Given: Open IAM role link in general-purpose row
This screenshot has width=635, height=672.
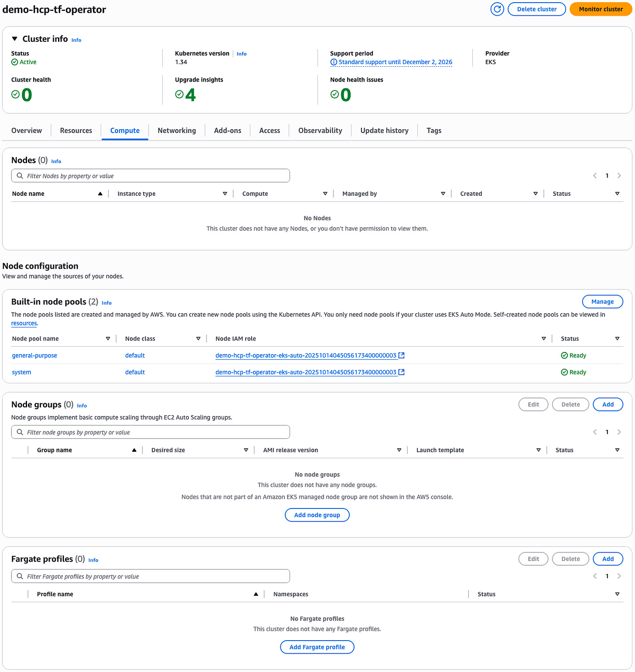Looking at the screenshot, I should (306, 355).
